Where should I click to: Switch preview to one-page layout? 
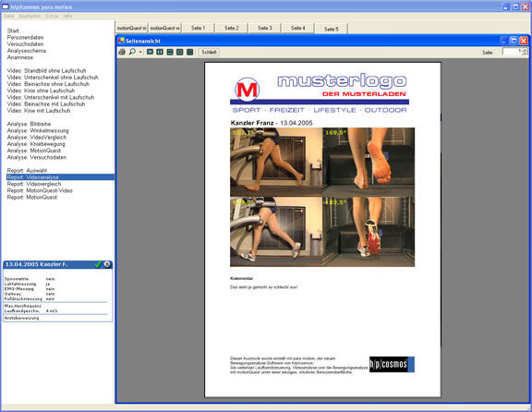[x=150, y=52]
